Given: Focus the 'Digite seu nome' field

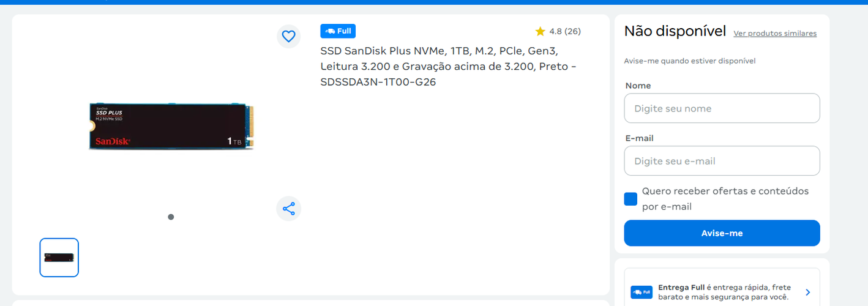Looking at the screenshot, I should click(x=722, y=108).
